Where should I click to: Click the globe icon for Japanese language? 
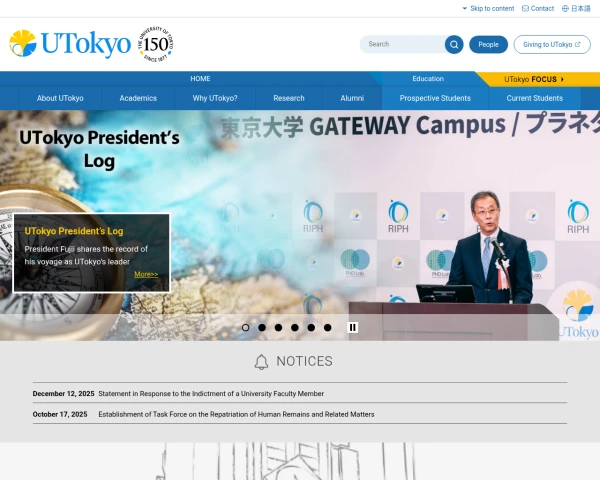click(x=565, y=8)
